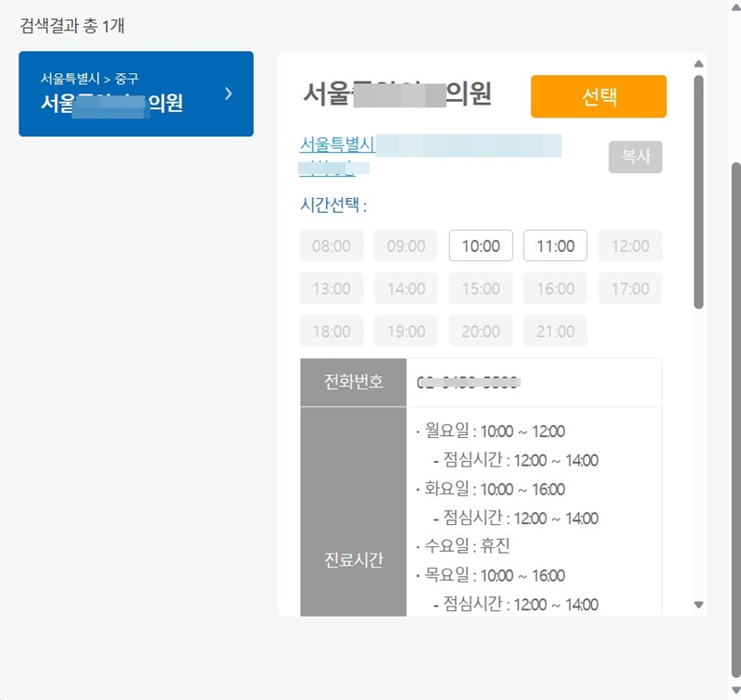Image resolution: width=741 pixels, height=700 pixels.
Task: Click the clinic name heading in detail panel
Action: [x=397, y=94]
